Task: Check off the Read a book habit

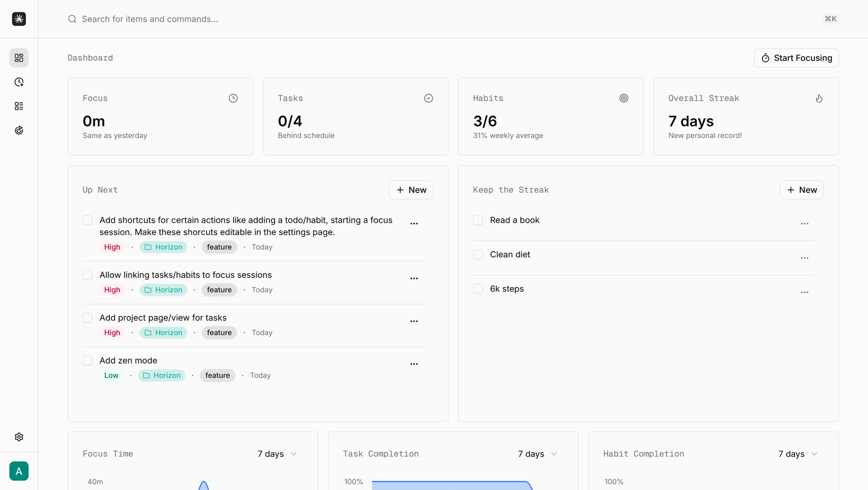Action: point(478,220)
